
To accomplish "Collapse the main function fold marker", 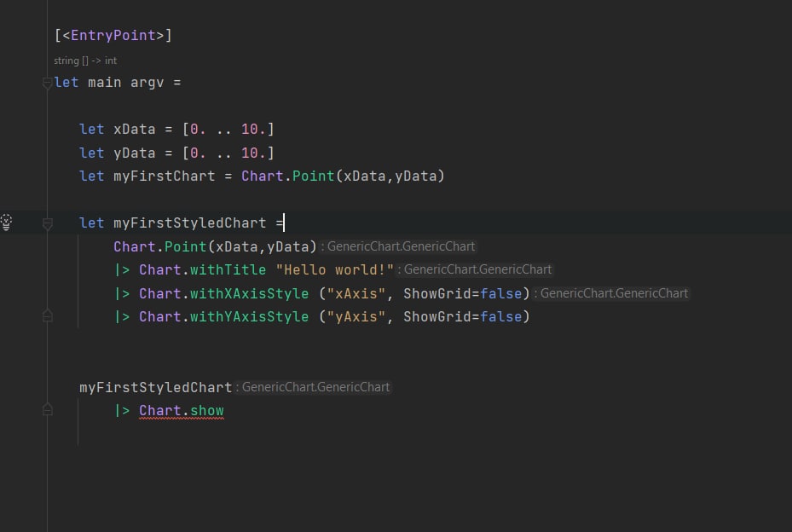I will pyautogui.click(x=48, y=83).
